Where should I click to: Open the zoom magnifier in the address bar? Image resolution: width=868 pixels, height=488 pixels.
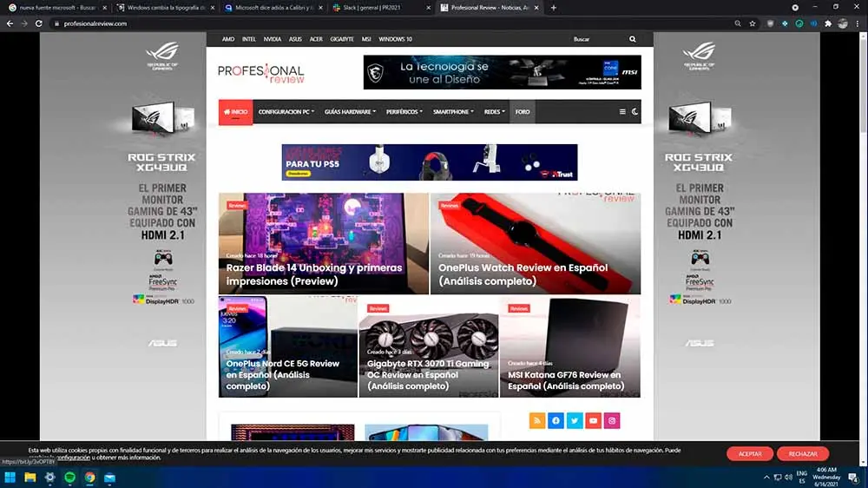(737, 23)
